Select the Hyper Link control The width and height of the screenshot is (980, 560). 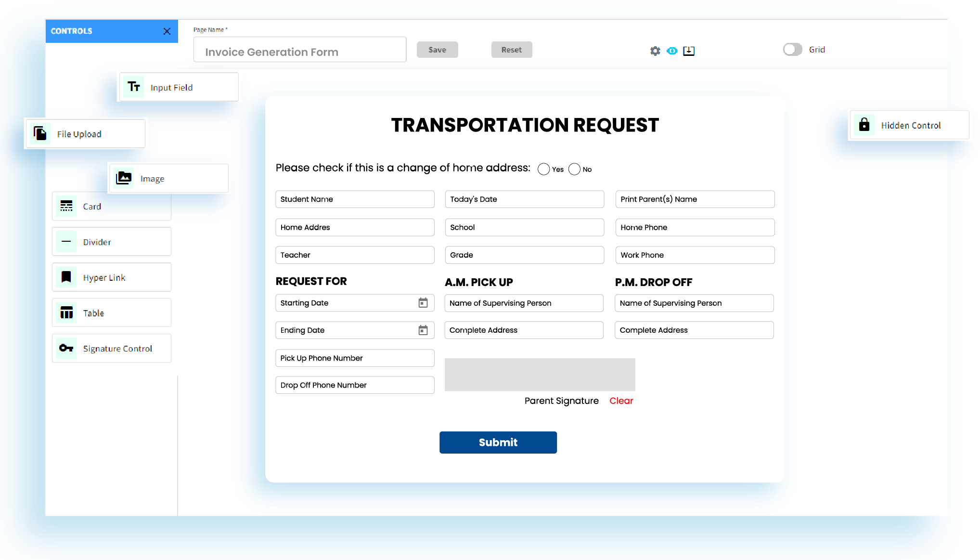tap(111, 277)
